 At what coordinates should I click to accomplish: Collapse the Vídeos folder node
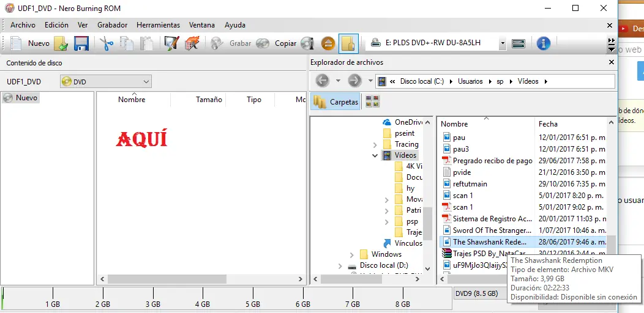coord(375,155)
